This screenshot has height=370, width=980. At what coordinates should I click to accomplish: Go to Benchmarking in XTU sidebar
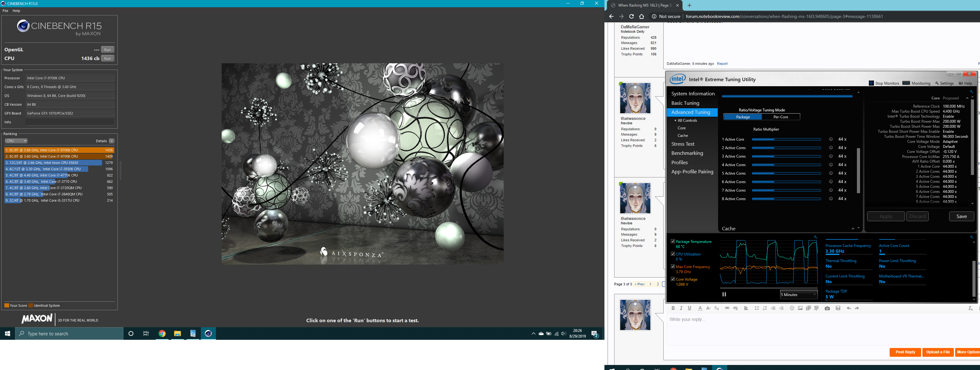point(687,153)
